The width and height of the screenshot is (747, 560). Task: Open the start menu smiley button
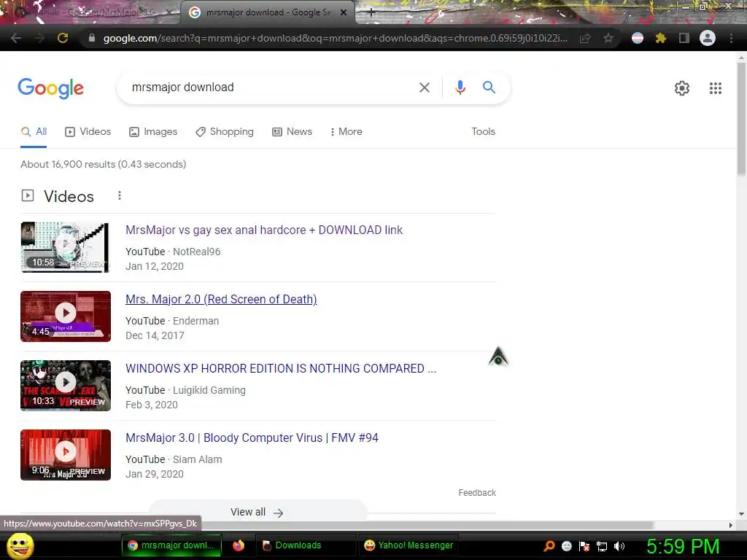click(x=20, y=545)
